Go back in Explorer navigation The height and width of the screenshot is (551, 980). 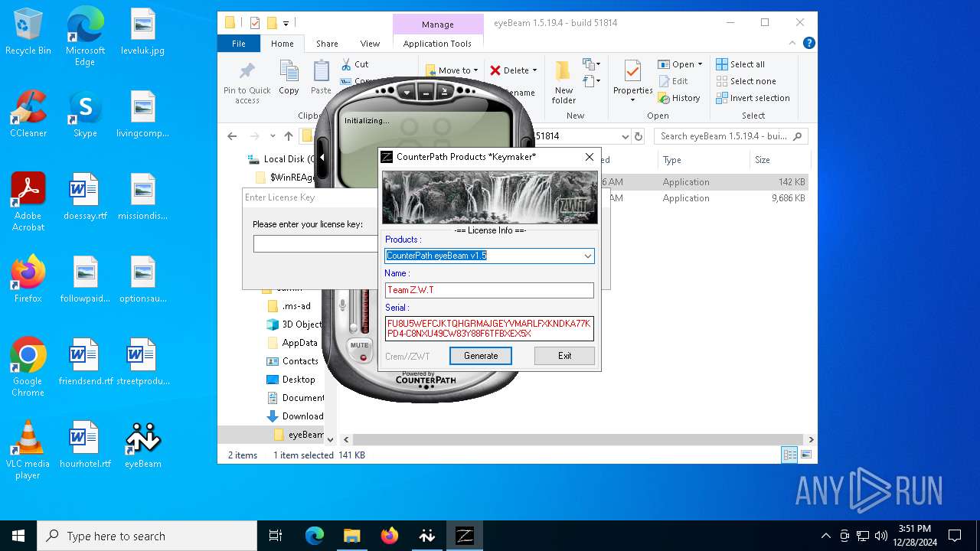(x=232, y=136)
